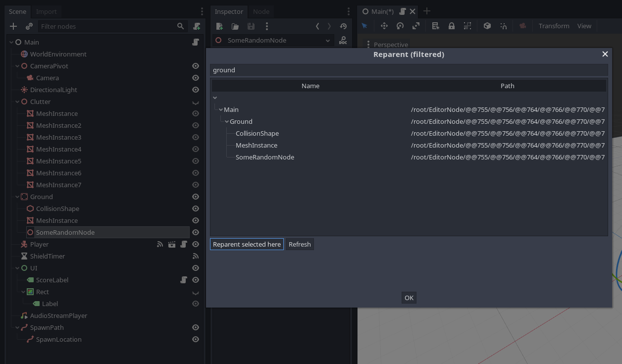Click the use local space cube icon
The width and height of the screenshot is (622, 364).
click(x=487, y=26)
